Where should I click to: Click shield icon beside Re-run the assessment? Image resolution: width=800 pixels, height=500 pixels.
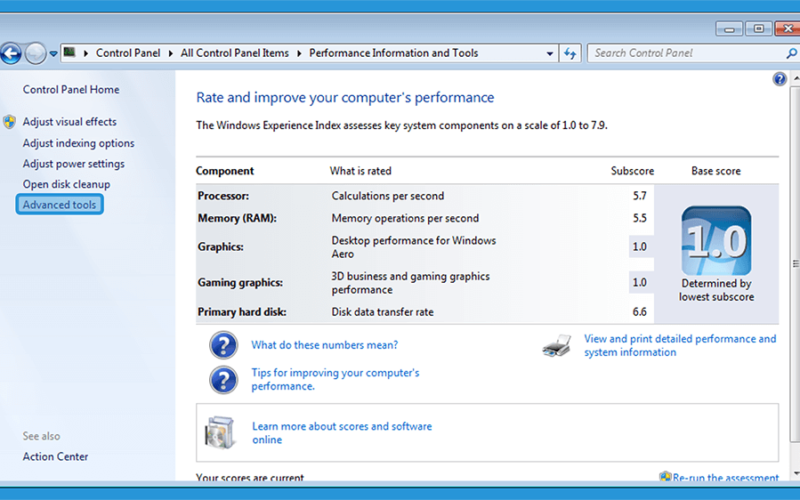coord(665,477)
